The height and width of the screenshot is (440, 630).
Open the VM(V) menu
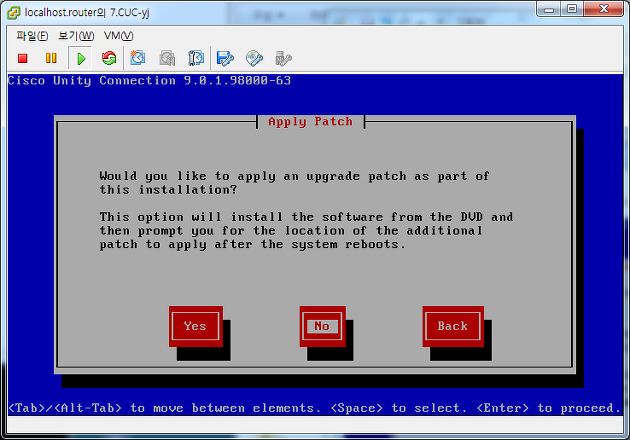coord(119,36)
